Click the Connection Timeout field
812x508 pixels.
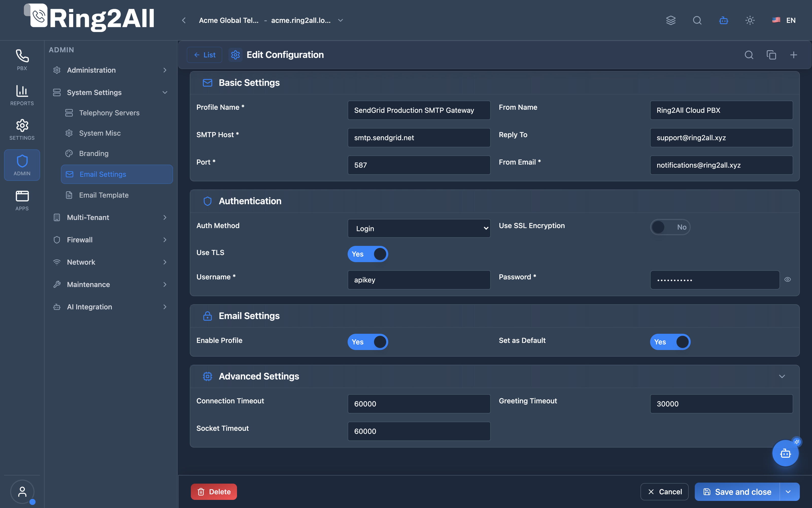(x=419, y=404)
